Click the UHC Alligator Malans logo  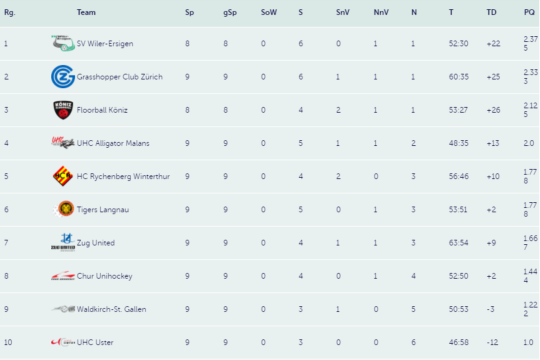63,142
